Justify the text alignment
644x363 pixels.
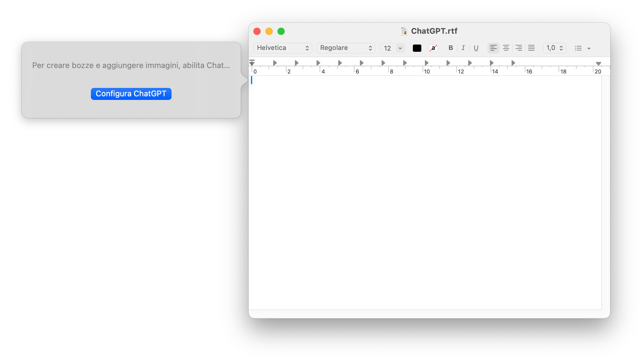(x=531, y=48)
